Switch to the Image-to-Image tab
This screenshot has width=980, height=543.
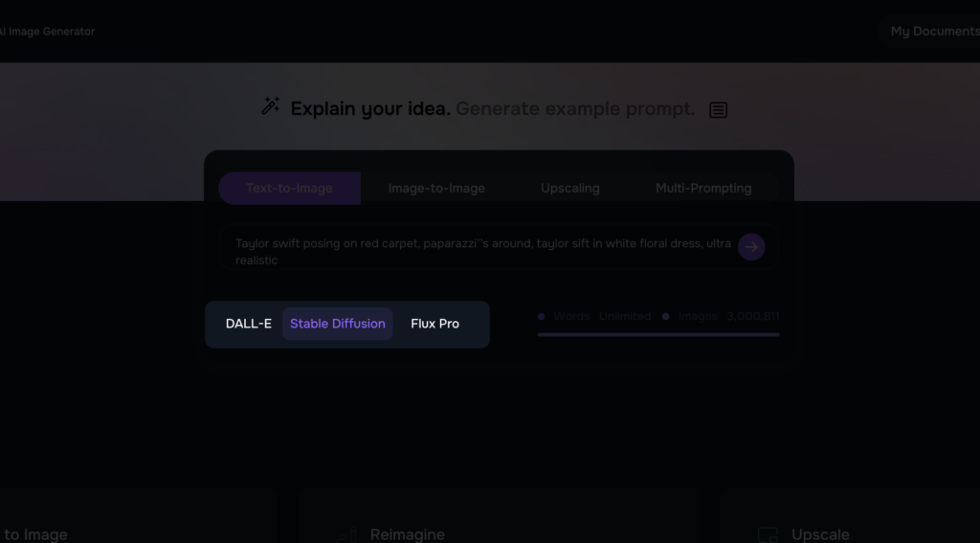pyautogui.click(x=436, y=189)
